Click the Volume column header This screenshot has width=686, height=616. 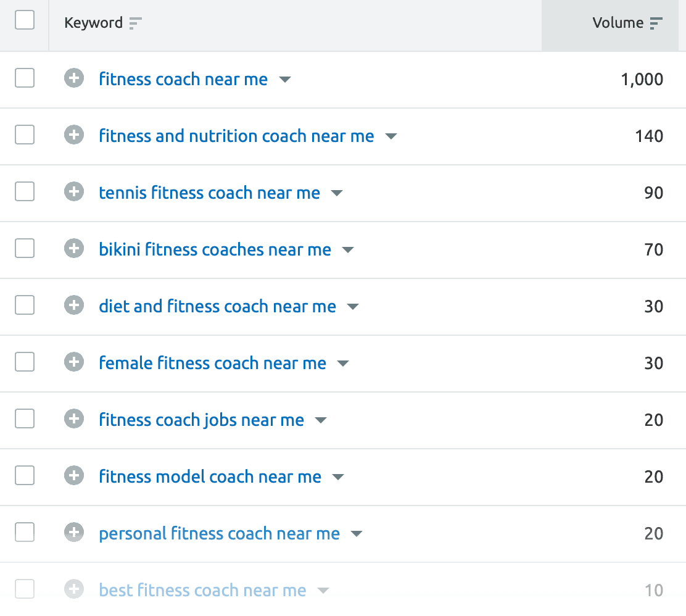pyautogui.click(x=620, y=23)
